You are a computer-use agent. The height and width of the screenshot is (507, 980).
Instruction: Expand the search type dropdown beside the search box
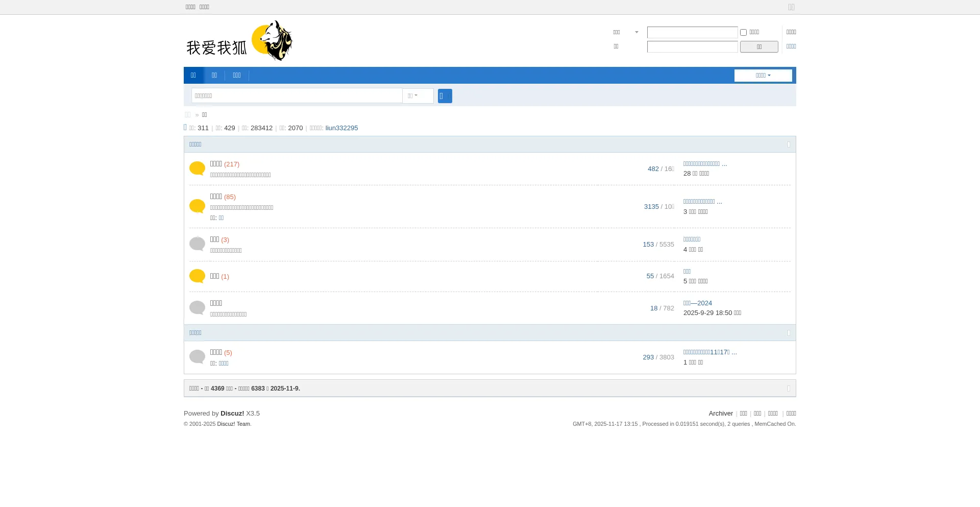tap(418, 96)
